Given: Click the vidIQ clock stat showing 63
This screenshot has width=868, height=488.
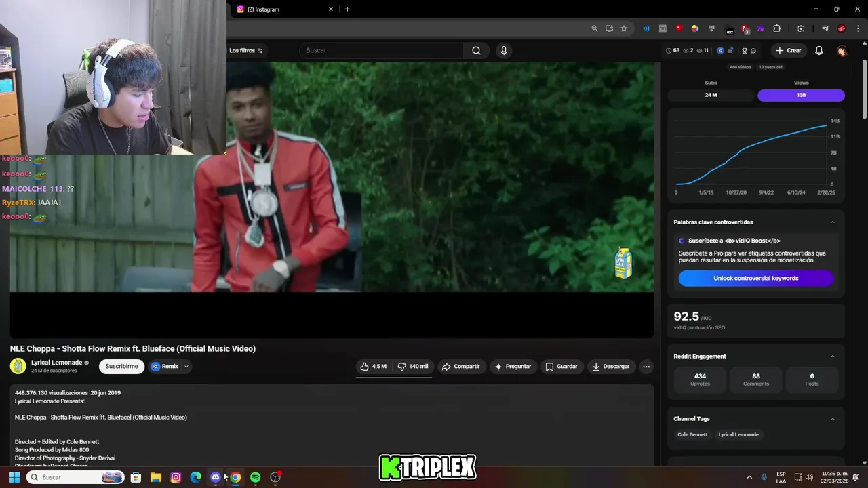Looking at the screenshot, I should tap(673, 51).
